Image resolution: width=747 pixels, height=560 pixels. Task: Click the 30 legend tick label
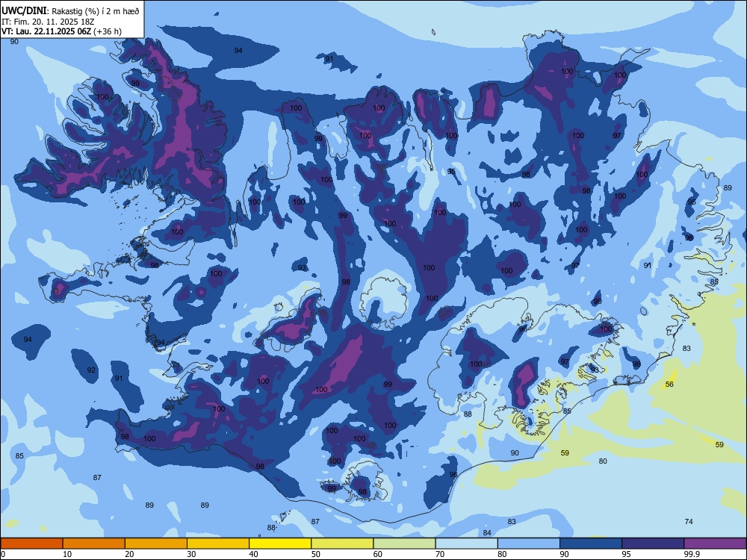(x=191, y=554)
